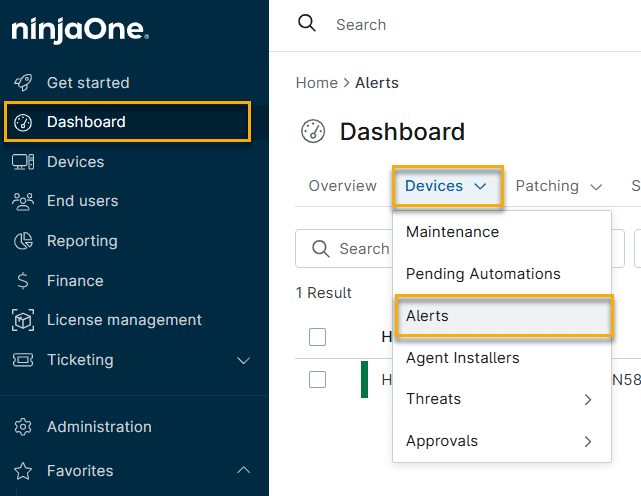Collapse the Favorites section chevron
This screenshot has width=641, height=496.
[243, 471]
